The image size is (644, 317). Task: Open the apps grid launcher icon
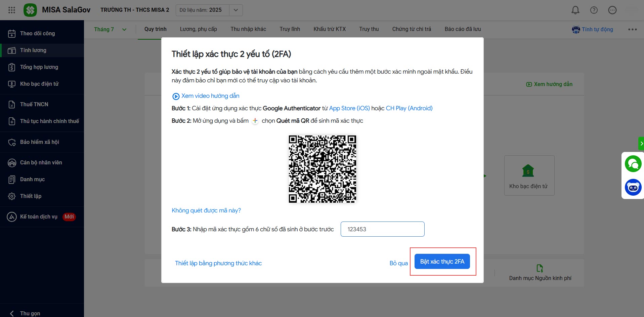(12, 10)
